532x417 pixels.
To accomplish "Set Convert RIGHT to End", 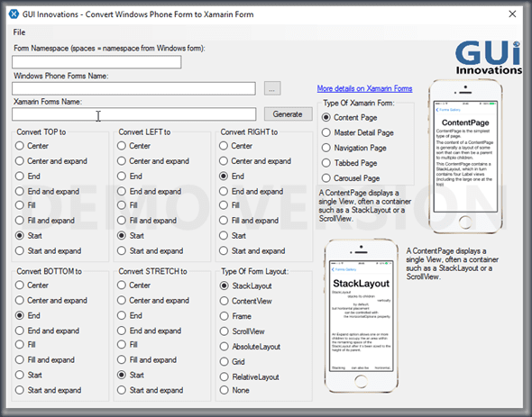I will click(232, 177).
